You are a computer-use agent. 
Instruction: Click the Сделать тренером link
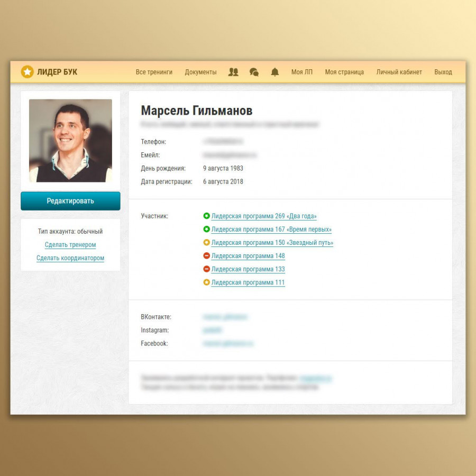(70, 245)
